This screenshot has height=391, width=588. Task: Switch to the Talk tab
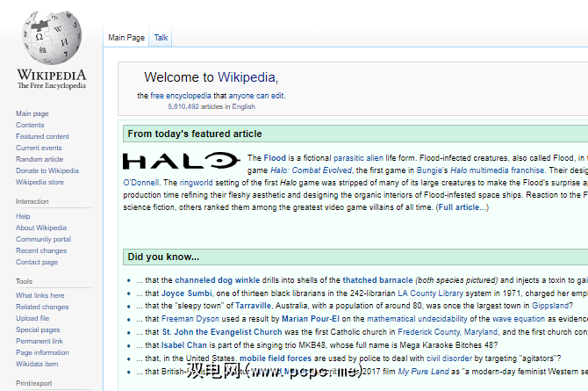click(x=161, y=38)
